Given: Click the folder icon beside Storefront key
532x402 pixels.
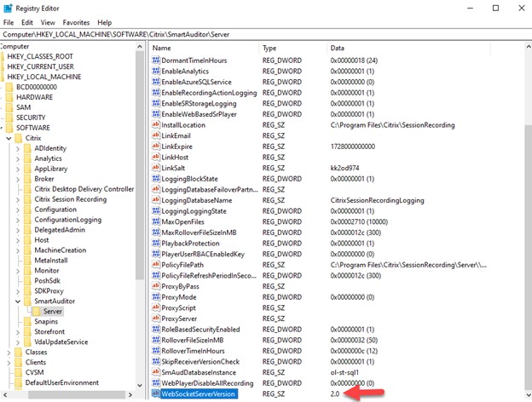Looking at the screenshot, I should pyautogui.click(x=28, y=331).
